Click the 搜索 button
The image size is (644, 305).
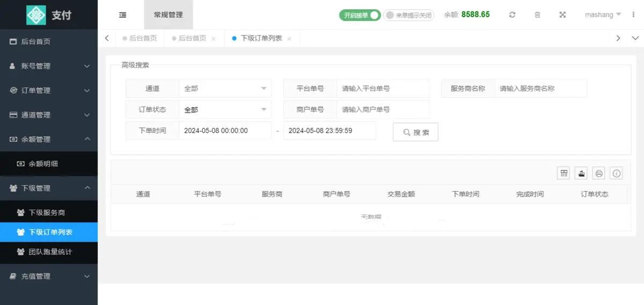coord(415,132)
